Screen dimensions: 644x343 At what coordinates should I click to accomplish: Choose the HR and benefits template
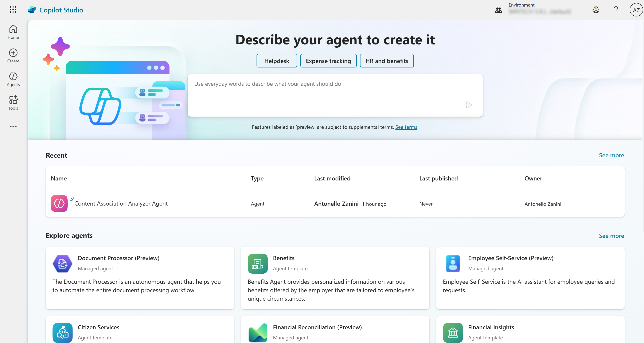point(386,61)
